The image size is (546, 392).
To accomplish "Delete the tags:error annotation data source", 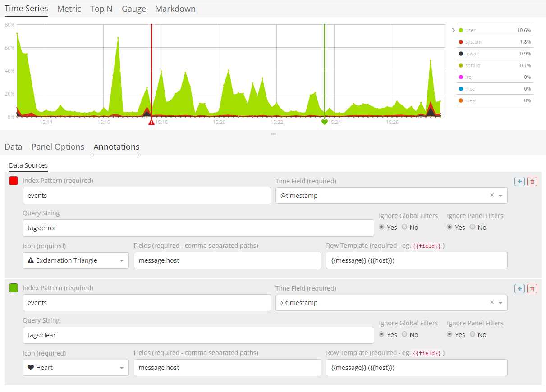I will 532,181.
